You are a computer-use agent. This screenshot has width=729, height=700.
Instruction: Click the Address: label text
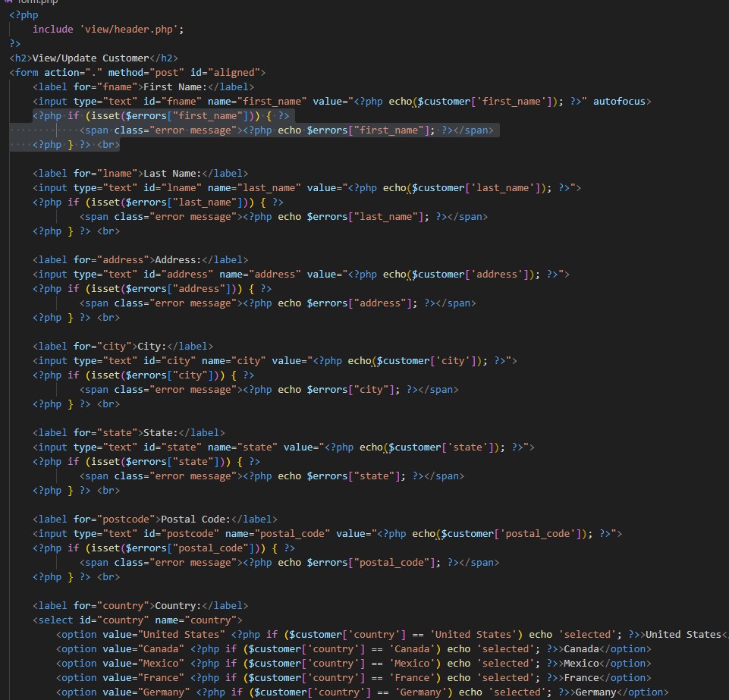(178, 260)
